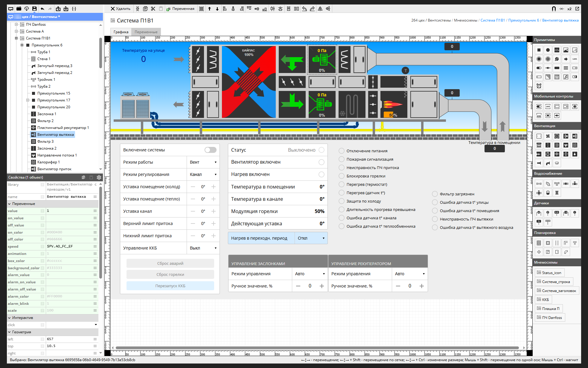Image resolution: width=588 pixels, height=368 pixels.
Task: Switch to the Переменные tab
Action: (146, 32)
